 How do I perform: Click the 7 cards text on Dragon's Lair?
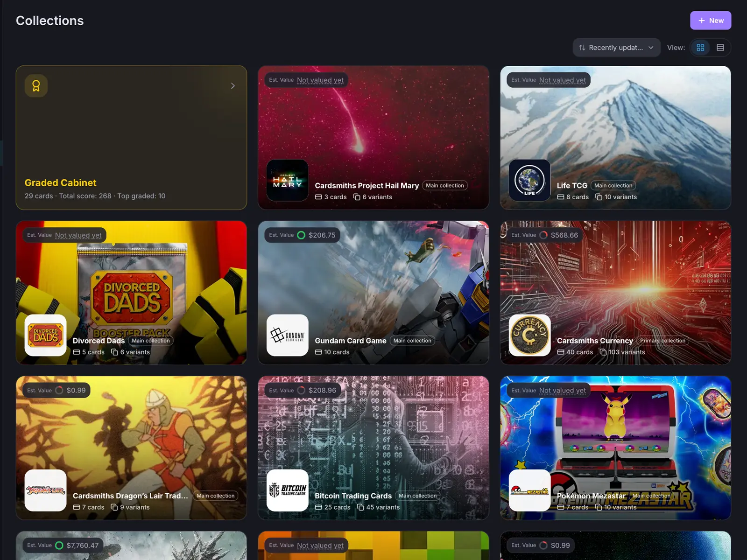coord(93,507)
